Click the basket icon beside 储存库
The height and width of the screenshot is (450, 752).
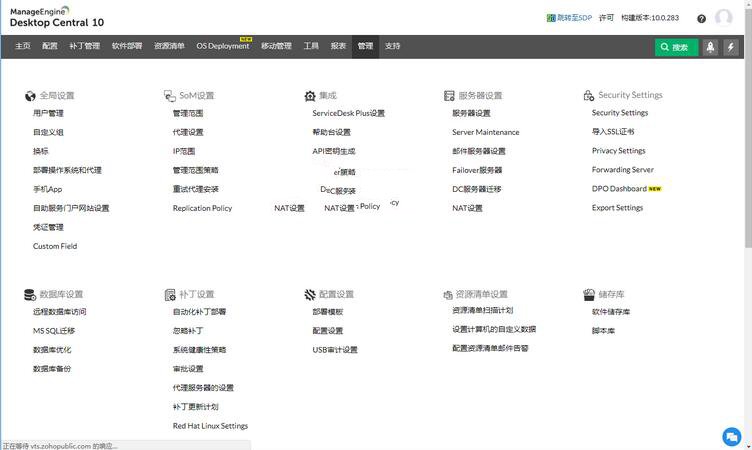pyautogui.click(x=589, y=295)
